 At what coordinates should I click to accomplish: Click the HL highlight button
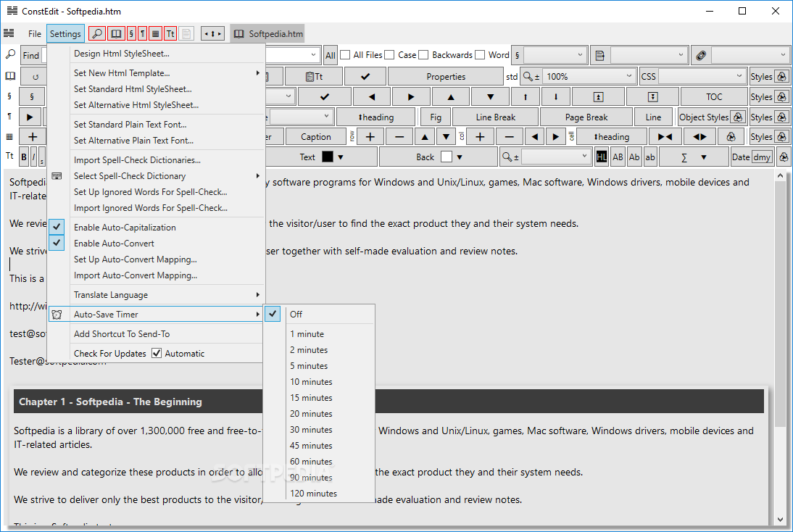point(602,157)
